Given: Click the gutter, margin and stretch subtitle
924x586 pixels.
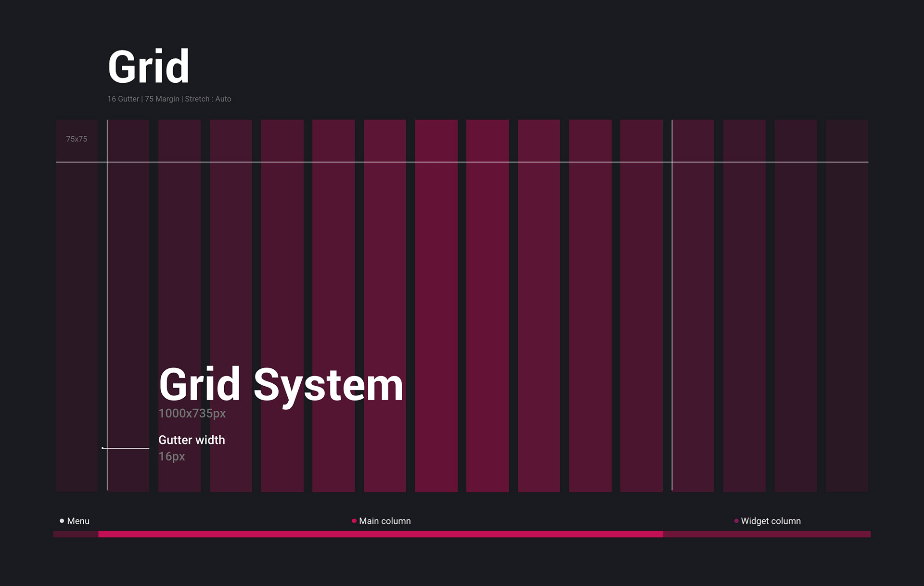Looking at the screenshot, I should click(x=169, y=99).
